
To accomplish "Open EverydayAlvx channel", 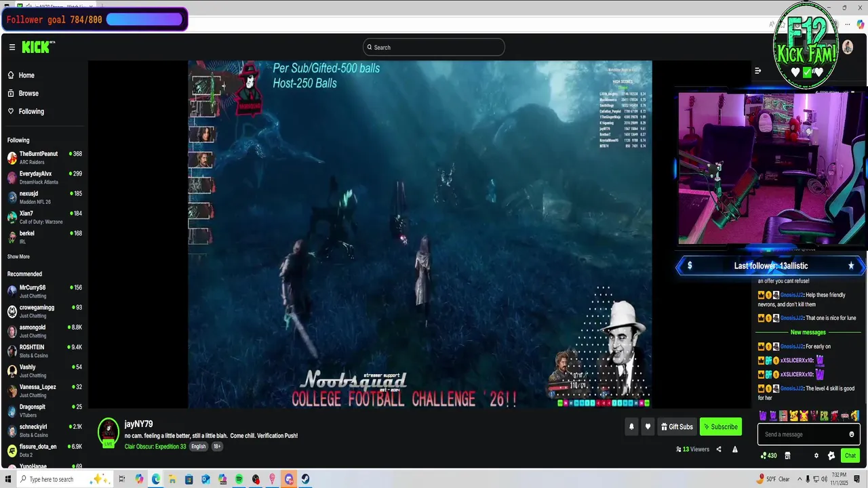I will click(45, 178).
